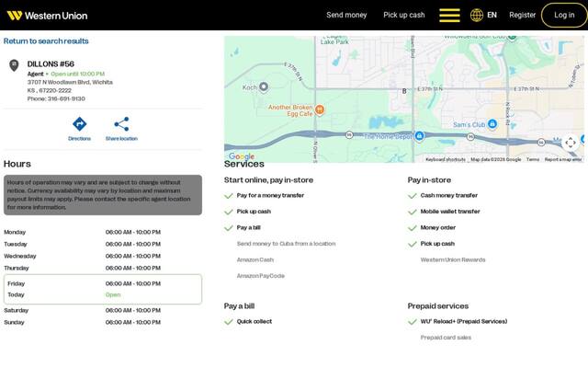The image size is (588, 368).
Task: Click the checkmark beside Money order
Action: point(413,228)
